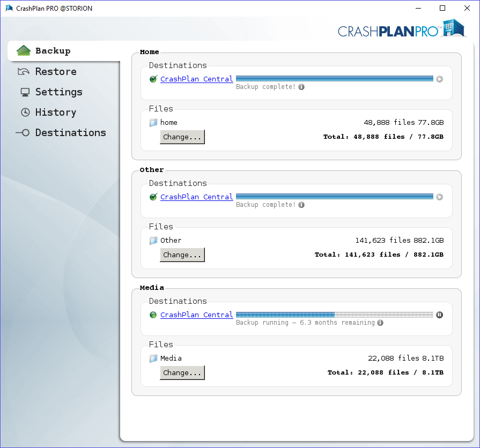
Task: Open the Backup tab
Action: click(x=64, y=51)
